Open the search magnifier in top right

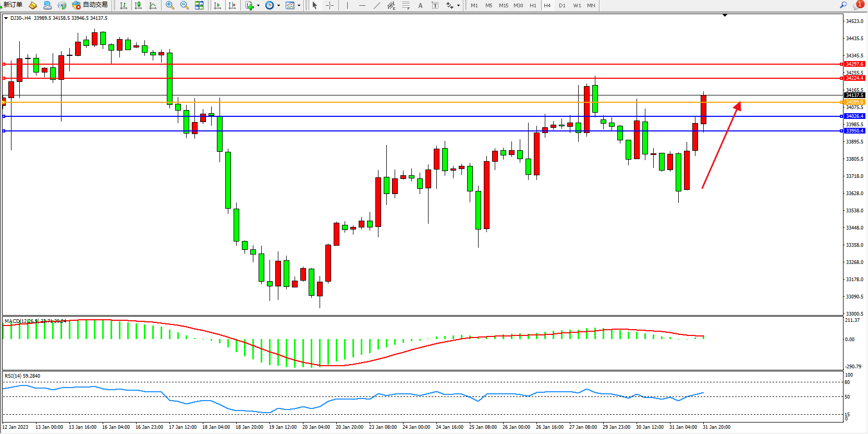843,5
